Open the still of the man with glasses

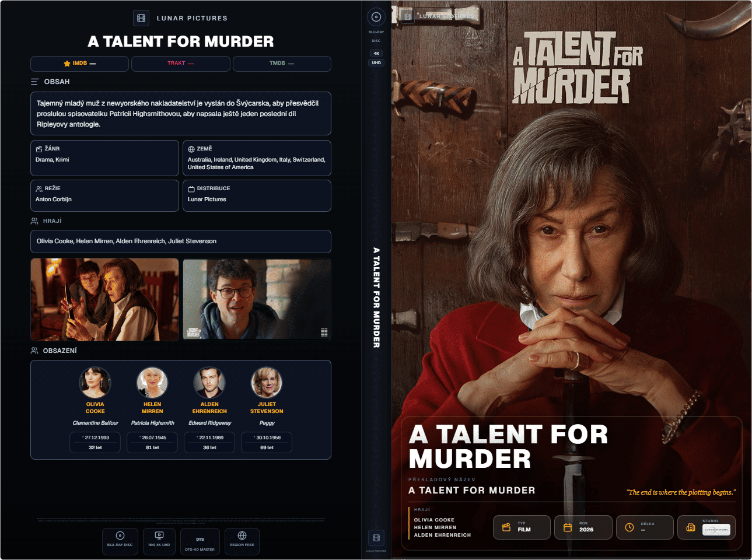pyautogui.click(x=257, y=300)
